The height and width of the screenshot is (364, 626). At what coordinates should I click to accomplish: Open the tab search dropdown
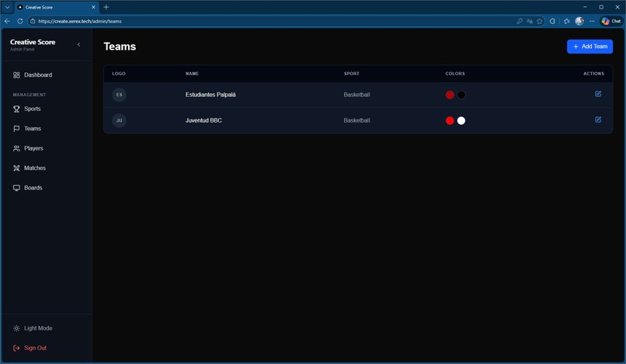tap(7, 7)
